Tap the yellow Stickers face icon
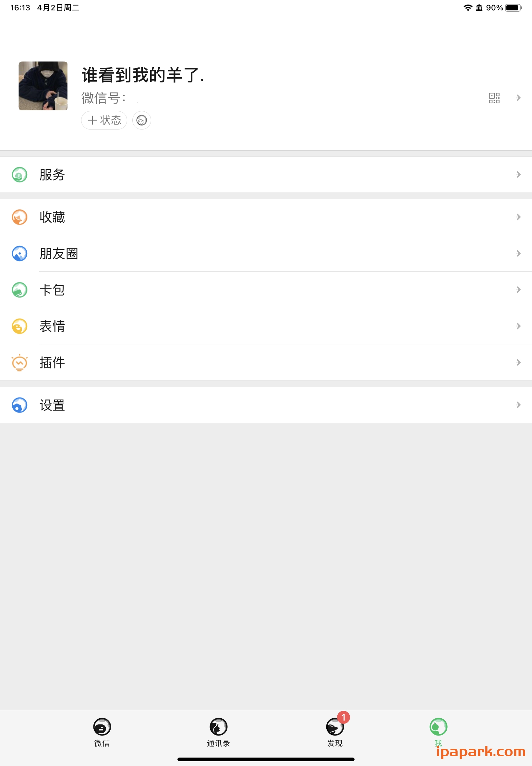532x766 pixels. pos(20,326)
